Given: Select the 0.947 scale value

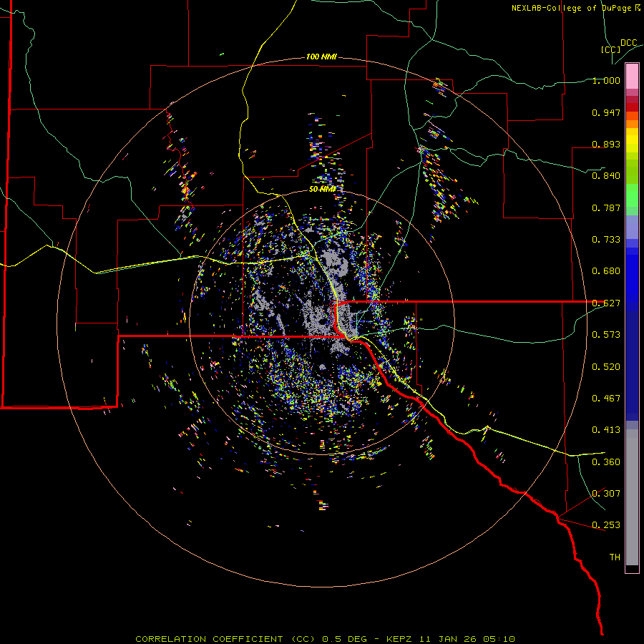Looking at the screenshot, I should click(x=606, y=112).
